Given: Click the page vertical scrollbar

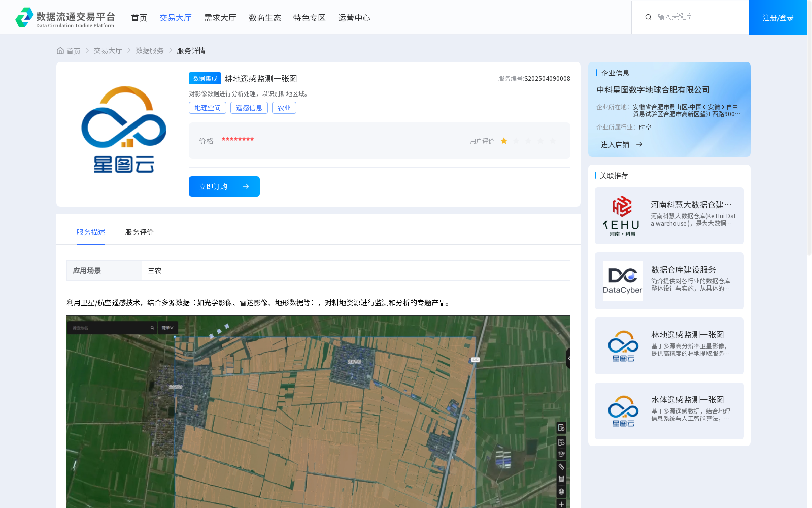Looking at the screenshot, I should coord(809,127).
